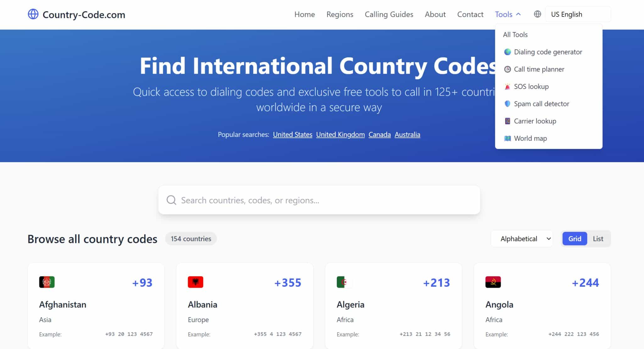Image resolution: width=644 pixels, height=349 pixels.
Task: Open the Home nav item
Action: [x=305, y=14]
